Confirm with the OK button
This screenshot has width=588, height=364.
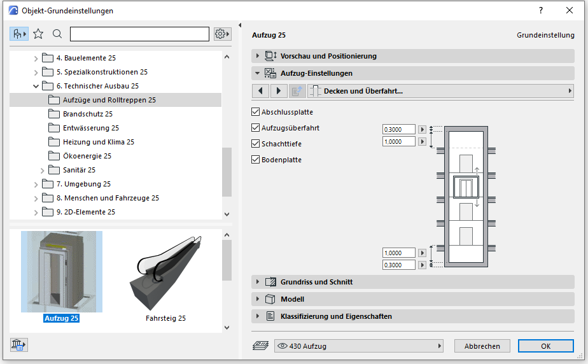(x=545, y=346)
